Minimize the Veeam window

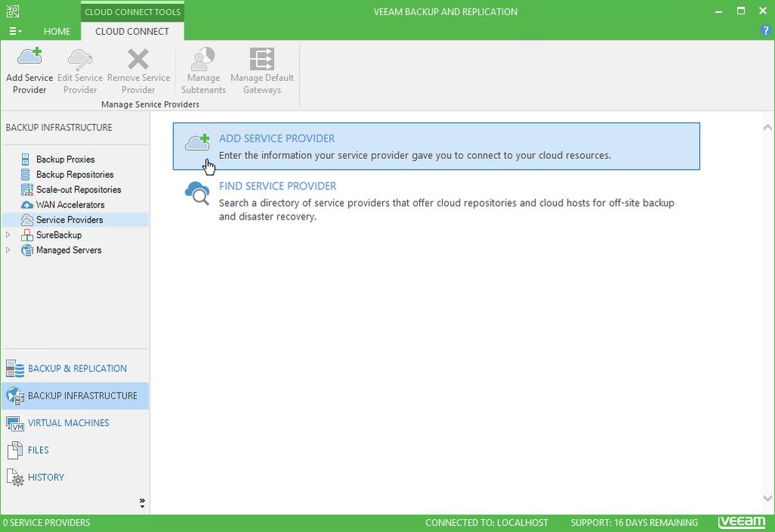[x=719, y=11]
